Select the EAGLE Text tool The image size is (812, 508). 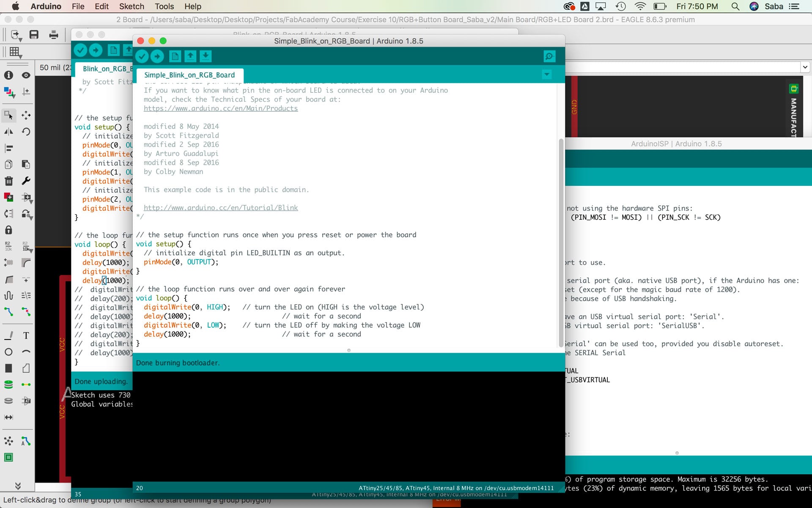pyautogui.click(x=26, y=335)
